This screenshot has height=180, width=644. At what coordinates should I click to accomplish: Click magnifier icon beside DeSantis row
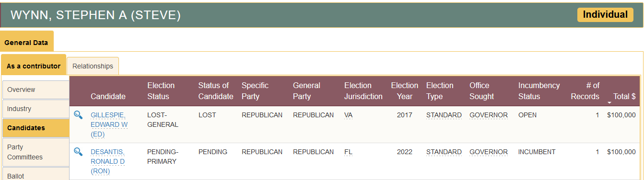pos(78,152)
